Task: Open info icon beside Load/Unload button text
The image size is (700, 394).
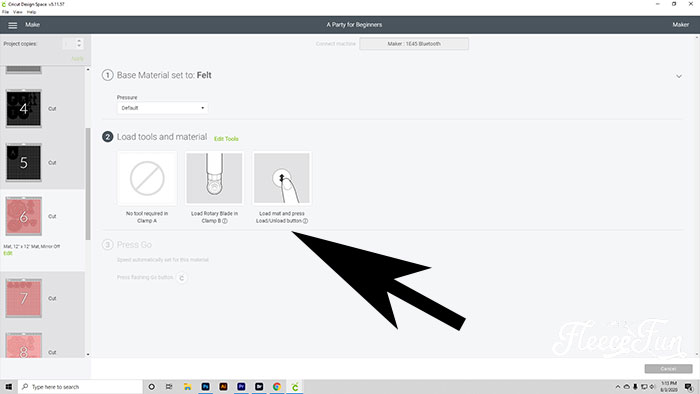Action: tap(305, 221)
